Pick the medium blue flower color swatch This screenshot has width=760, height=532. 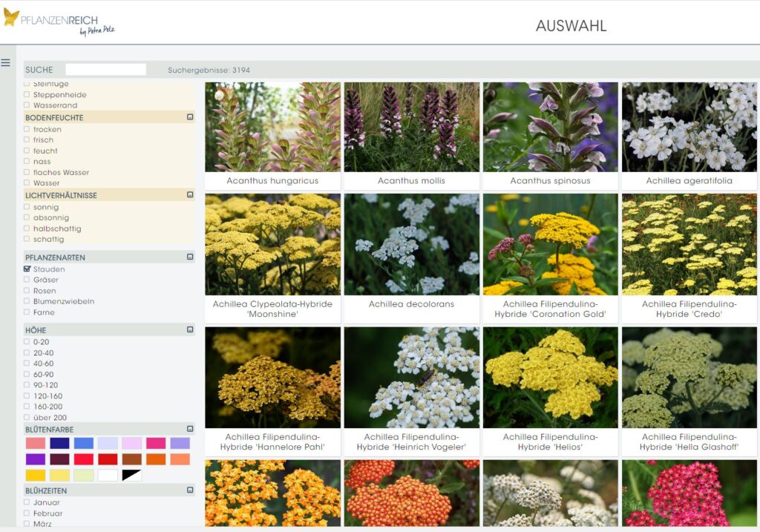(83, 443)
